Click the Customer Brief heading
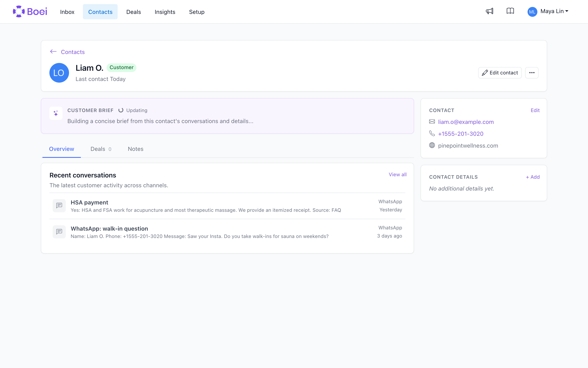This screenshot has height=368, width=588. point(90,110)
